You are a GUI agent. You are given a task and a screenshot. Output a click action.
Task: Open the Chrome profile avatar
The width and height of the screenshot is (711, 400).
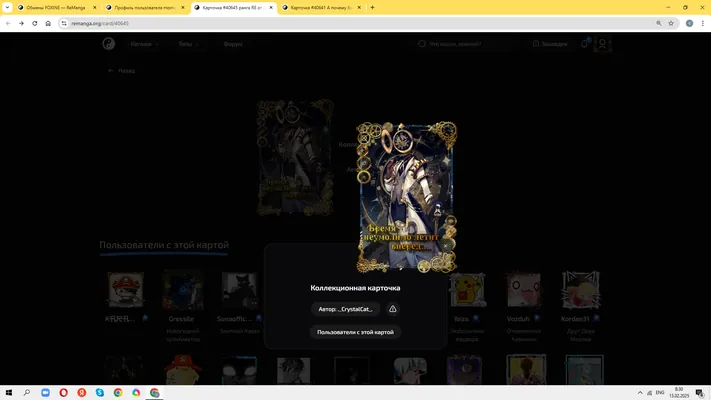(689, 23)
